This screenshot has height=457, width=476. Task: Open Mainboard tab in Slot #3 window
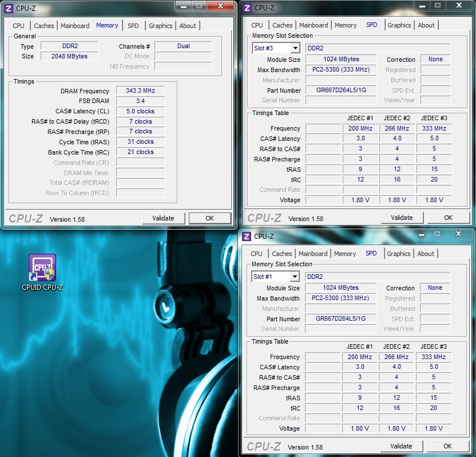(314, 25)
